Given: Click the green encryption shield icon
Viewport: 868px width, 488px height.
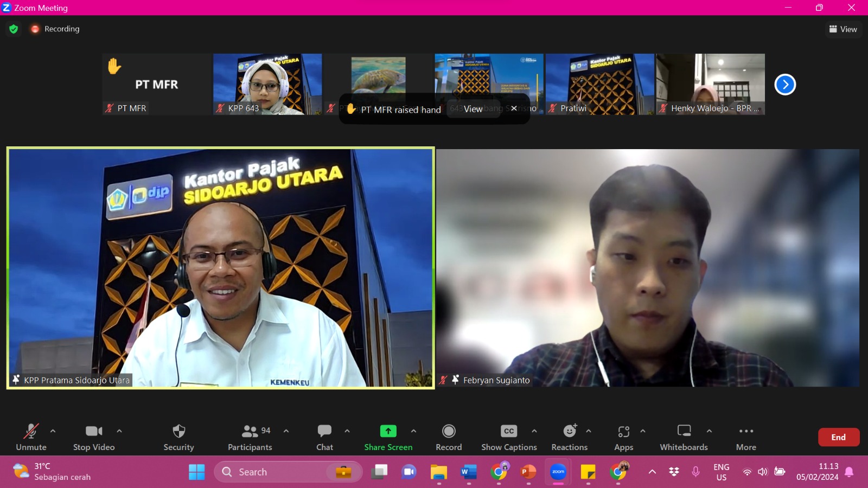Looking at the screenshot, I should (x=14, y=29).
